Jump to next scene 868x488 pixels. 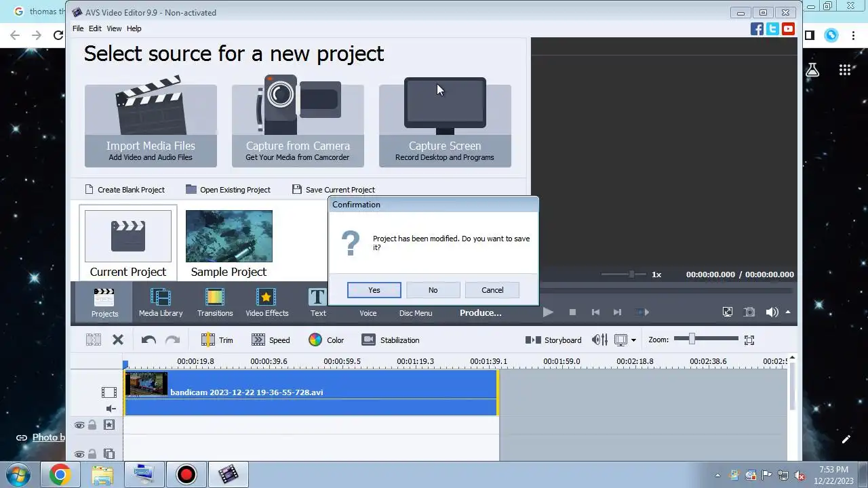pos(642,312)
